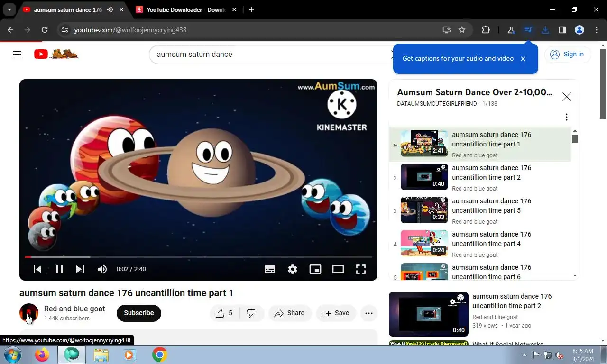Viewport: 607px width, 364px height.
Task: Play playlist video 'uncantillion time part 2'
Action: [x=480, y=177]
